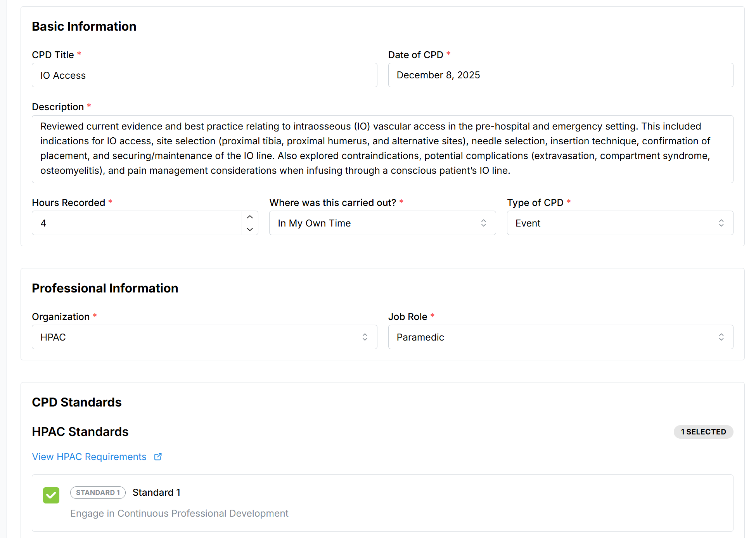Uncheck the Standard 1 checkbox
The image size is (756, 538).
pyautogui.click(x=51, y=495)
